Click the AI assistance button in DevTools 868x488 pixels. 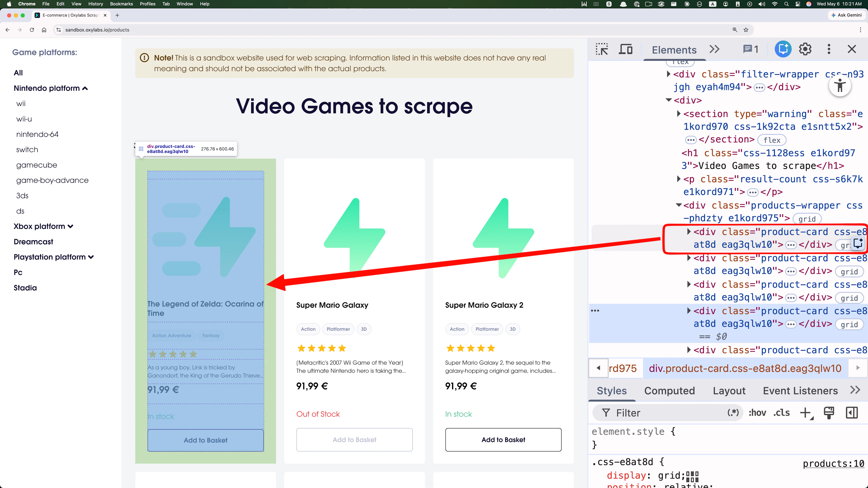pos(783,49)
